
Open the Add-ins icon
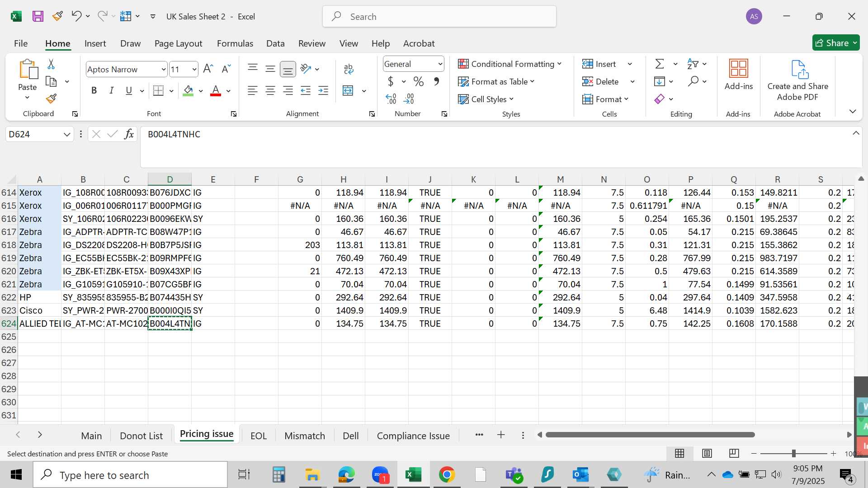click(739, 75)
